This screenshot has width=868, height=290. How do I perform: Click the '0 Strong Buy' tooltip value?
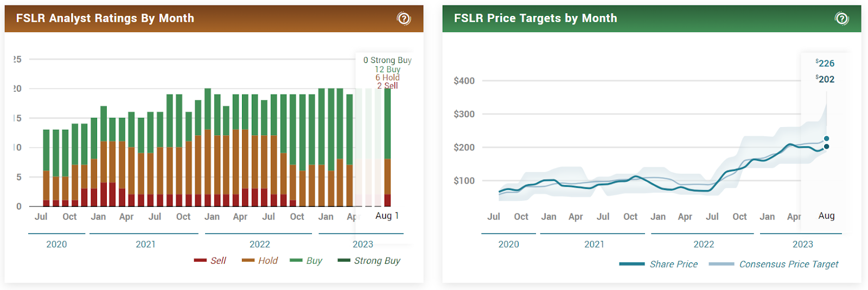(387, 60)
